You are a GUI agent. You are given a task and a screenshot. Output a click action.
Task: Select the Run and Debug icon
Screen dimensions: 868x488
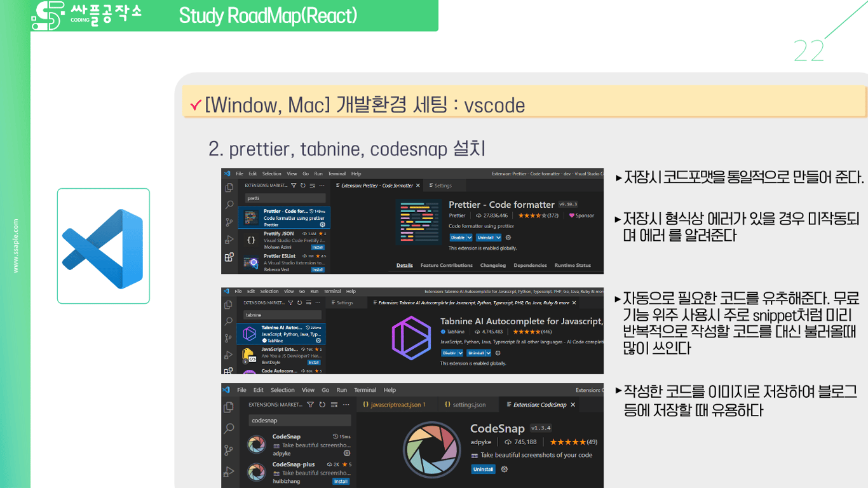(x=229, y=240)
